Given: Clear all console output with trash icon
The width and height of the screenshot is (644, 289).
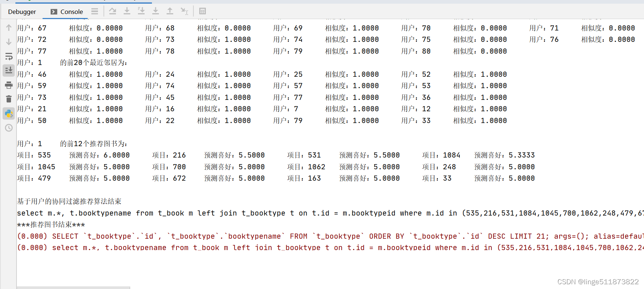Looking at the screenshot, I should (9, 99).
